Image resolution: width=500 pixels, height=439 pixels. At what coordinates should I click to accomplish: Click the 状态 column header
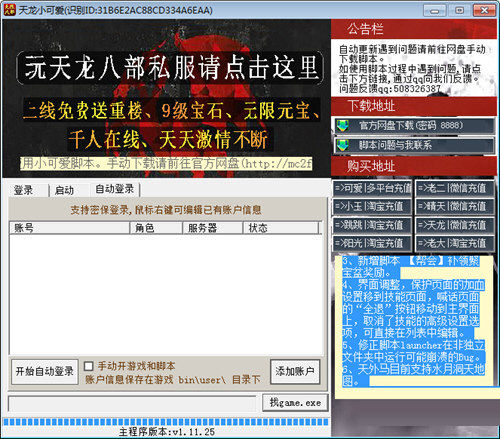coord(281,228)
